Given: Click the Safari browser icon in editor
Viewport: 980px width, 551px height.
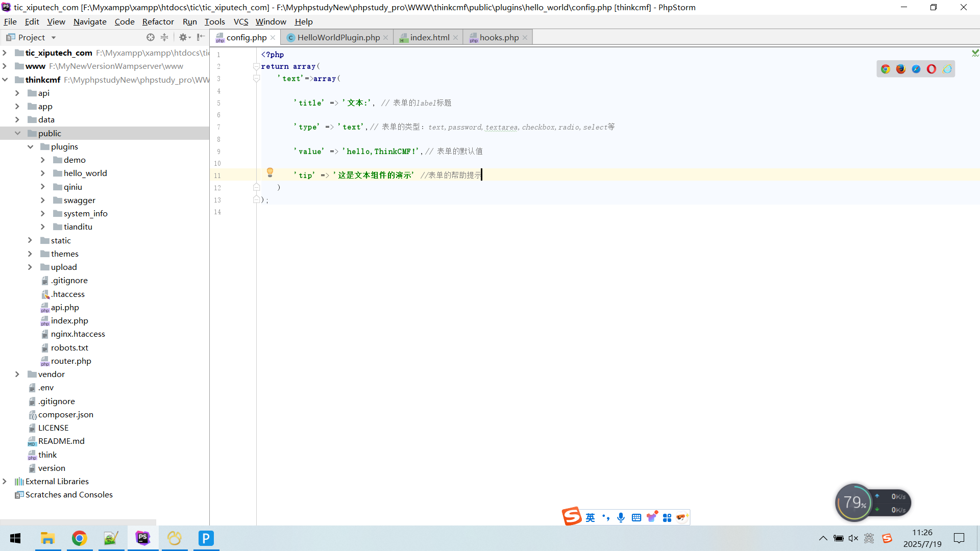Looking at the screenshot, I should [916, 69].
